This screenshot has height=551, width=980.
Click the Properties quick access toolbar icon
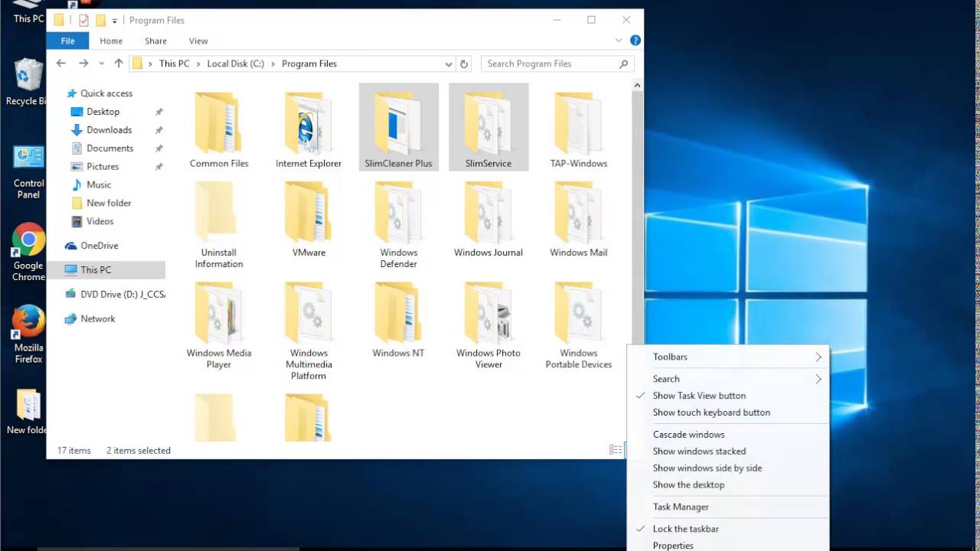[x=83, y=21]
